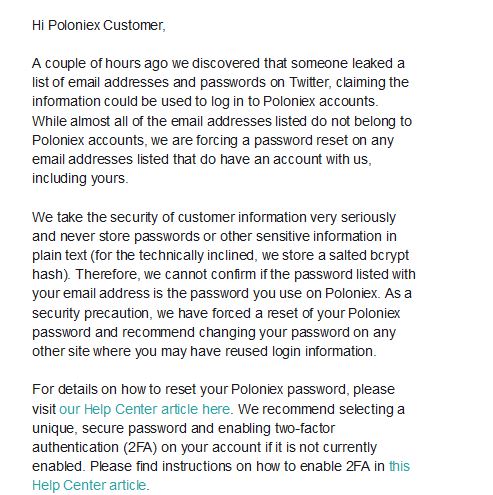The width and height of the screenshot is (493, 495).
Task: Click the word 'bcrypt' in the second paragraph
Action: click(x=389, y=256)
